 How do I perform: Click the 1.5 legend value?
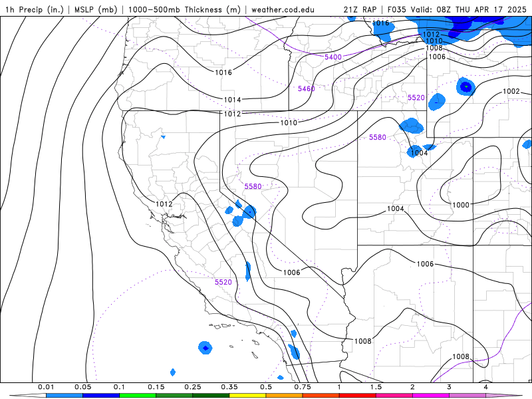[x=376, y=387]
